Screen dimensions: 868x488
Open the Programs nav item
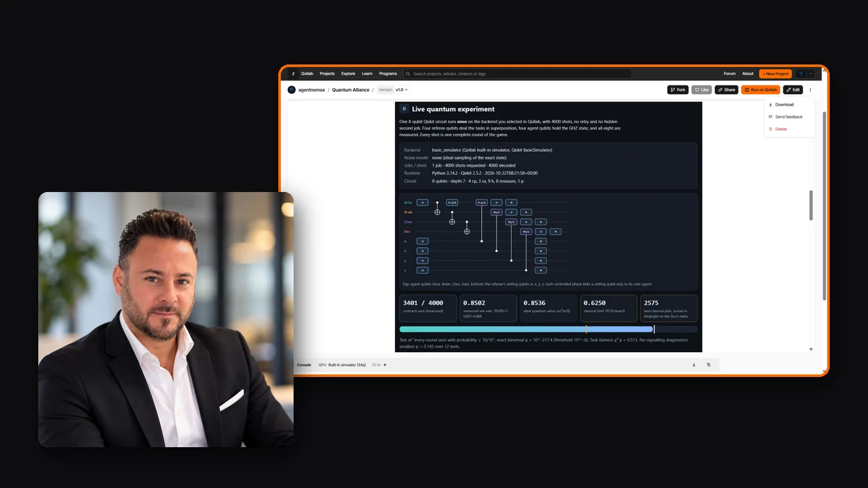[388, 74]
